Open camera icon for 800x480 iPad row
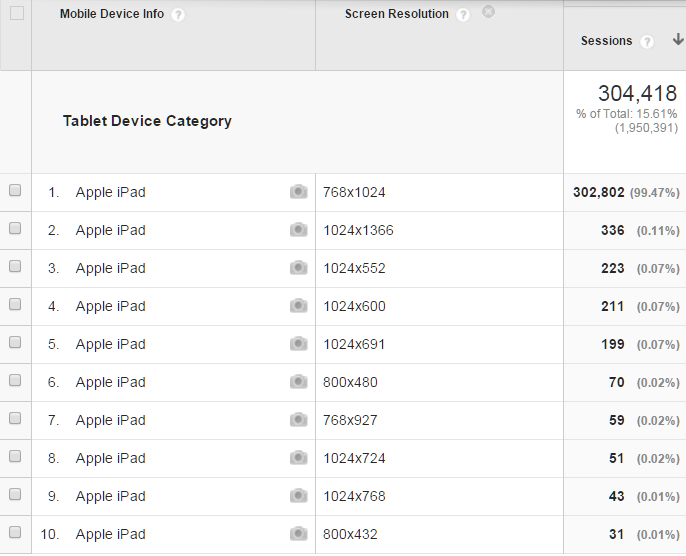 tap(298, 382)
